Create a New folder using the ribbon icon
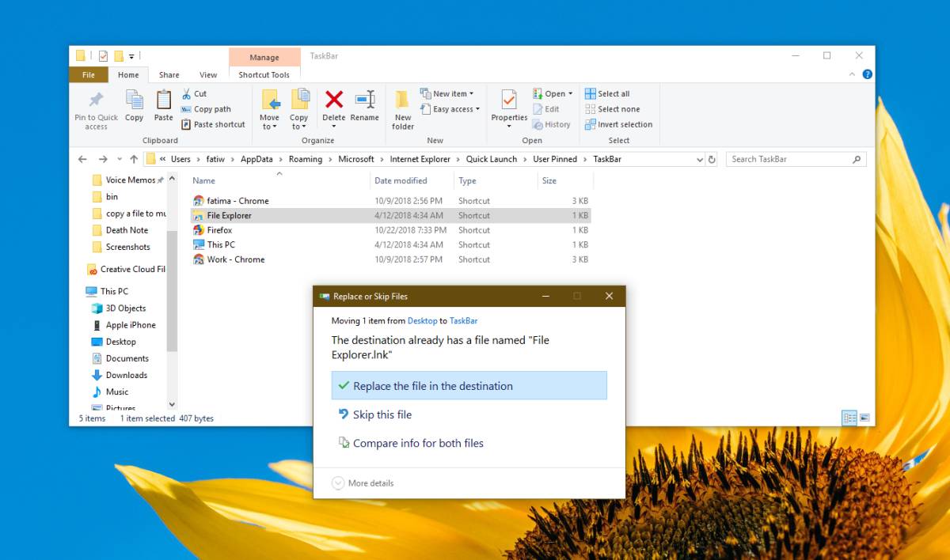 pos(402,108)
